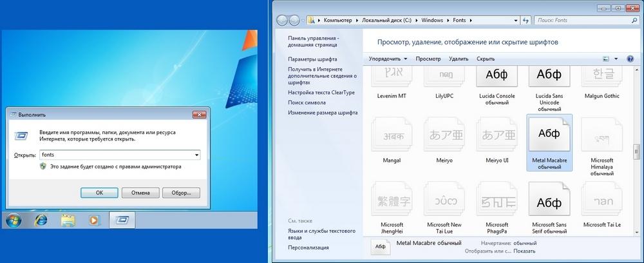This screenshot has height=263, width=644.
Task: Open Поиск символа link
Action: 307,102
